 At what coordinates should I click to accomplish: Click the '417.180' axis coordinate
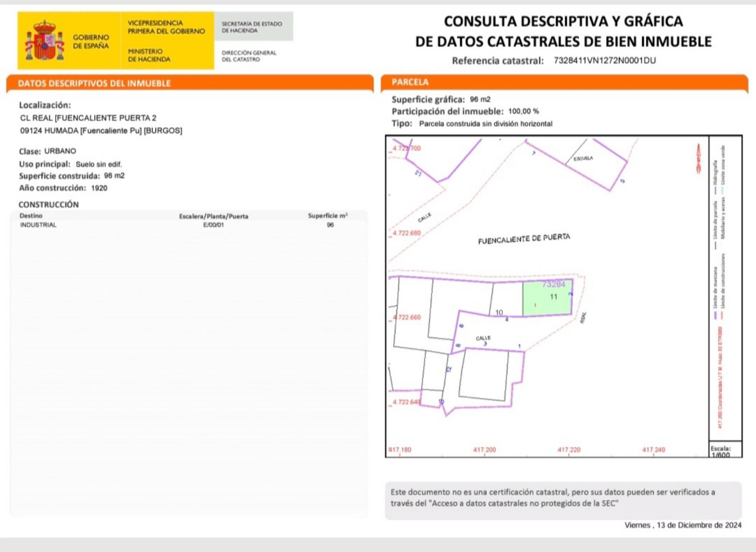400,450
